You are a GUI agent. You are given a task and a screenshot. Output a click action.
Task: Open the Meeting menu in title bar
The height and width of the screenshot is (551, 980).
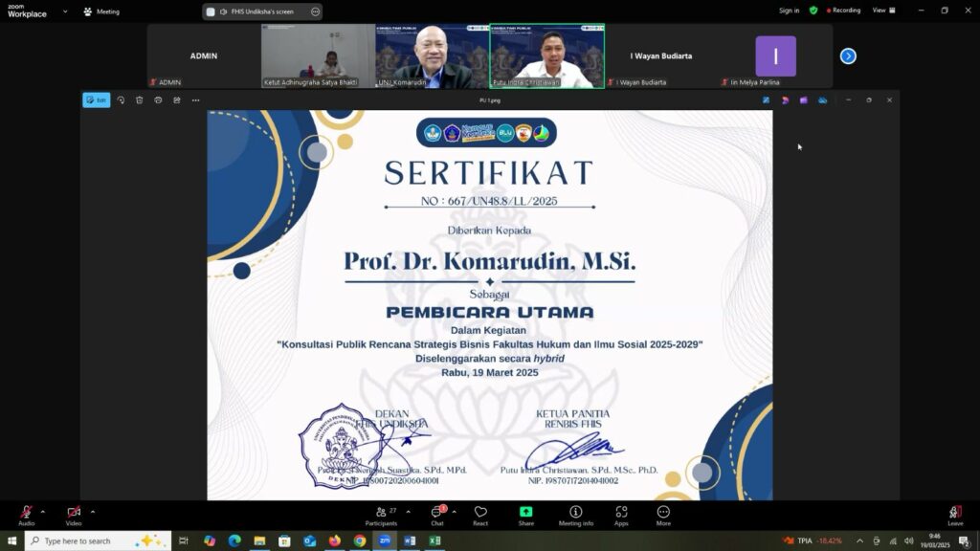pos(101,11)
